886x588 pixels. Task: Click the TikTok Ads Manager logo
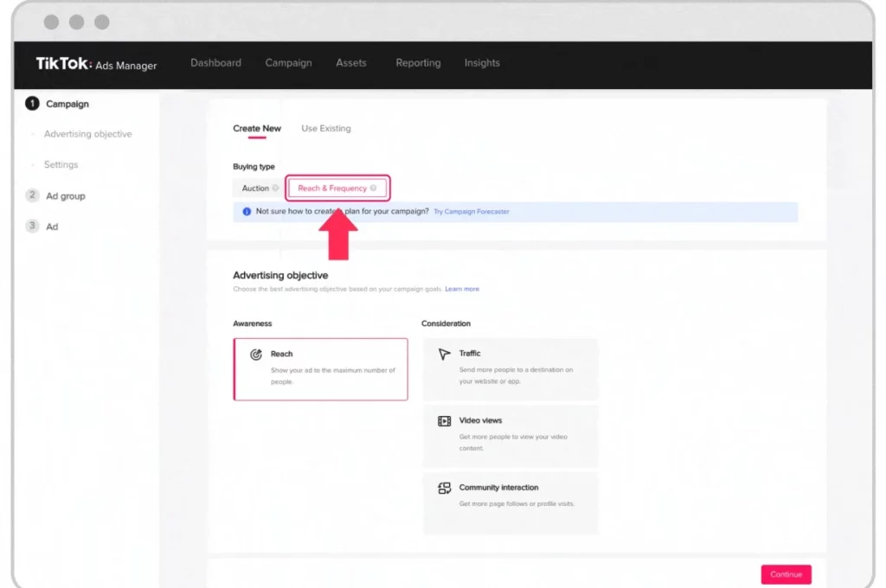coord(96,64)
